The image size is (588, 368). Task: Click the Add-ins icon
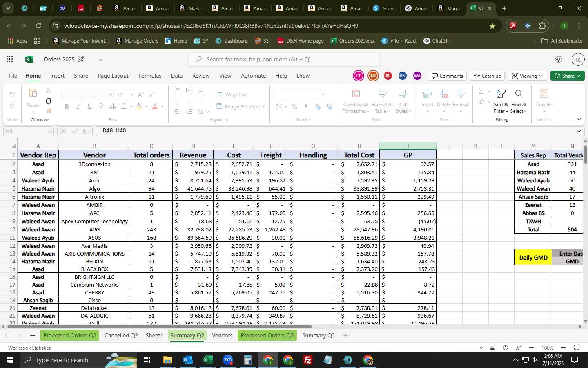click(544, 94)
